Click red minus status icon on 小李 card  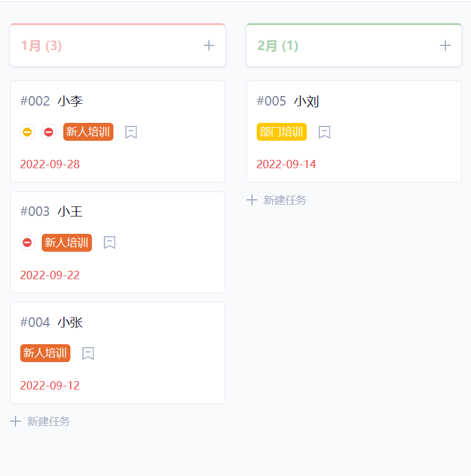click(48, 132)
